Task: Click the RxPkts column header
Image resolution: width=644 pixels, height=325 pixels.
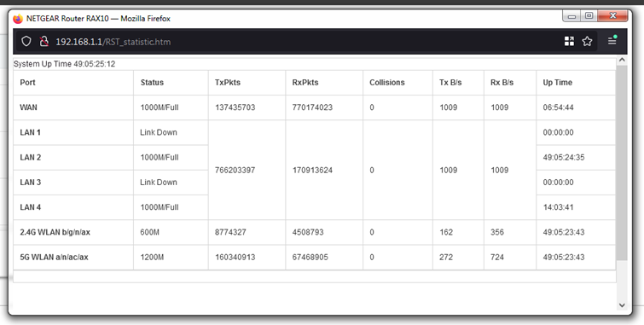Action: point(305,82)
